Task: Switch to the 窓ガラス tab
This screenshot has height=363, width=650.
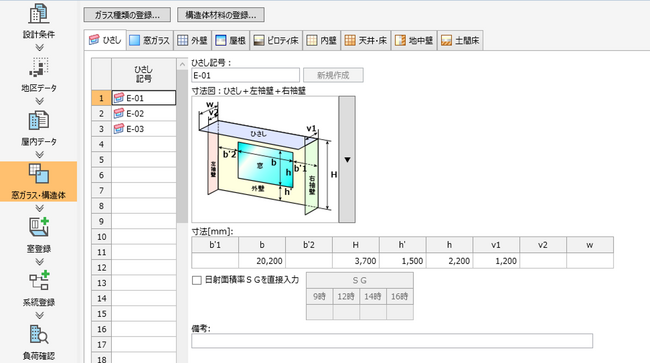Action: [150, 40]
